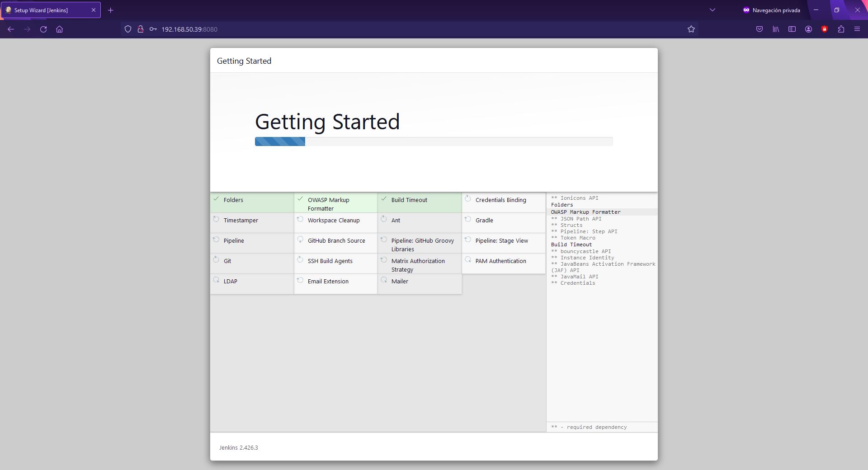Select the Build Timeout plugin cell

point(420,202)
